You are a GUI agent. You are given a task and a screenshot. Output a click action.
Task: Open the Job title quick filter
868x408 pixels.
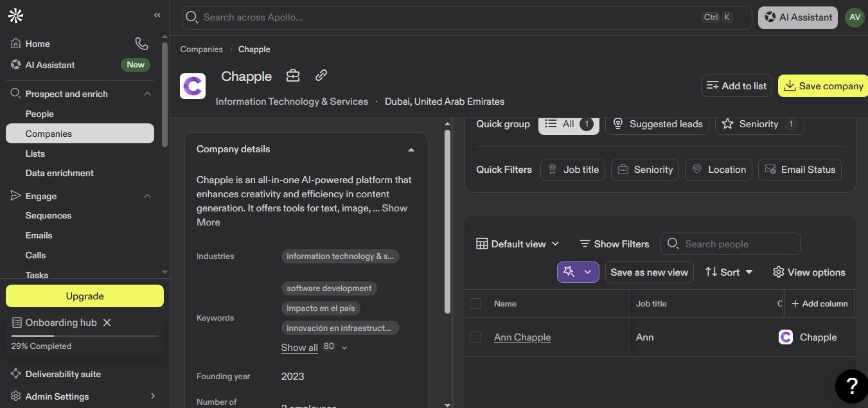click(572, 170)
